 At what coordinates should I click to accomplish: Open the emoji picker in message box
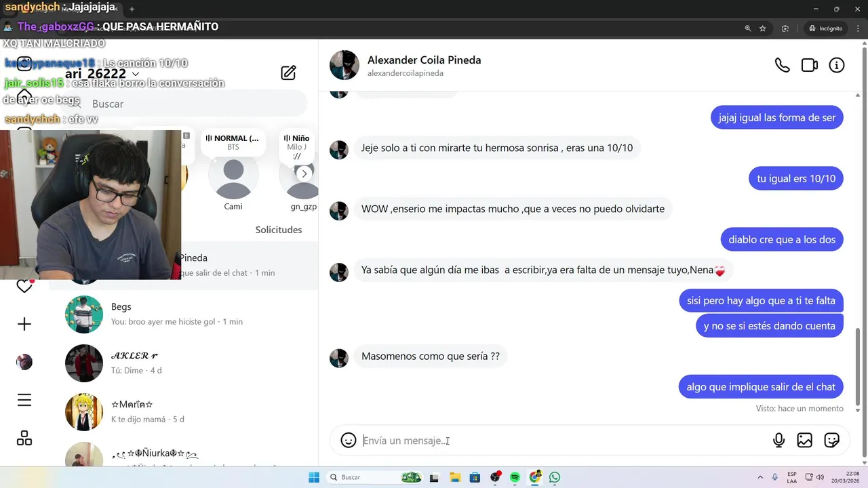[349, 441]
